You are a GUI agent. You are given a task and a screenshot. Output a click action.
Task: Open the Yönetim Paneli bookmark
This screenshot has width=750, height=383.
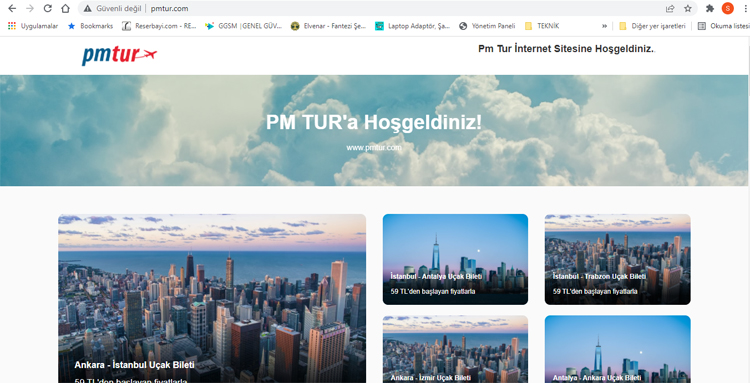tap(487, 26)
